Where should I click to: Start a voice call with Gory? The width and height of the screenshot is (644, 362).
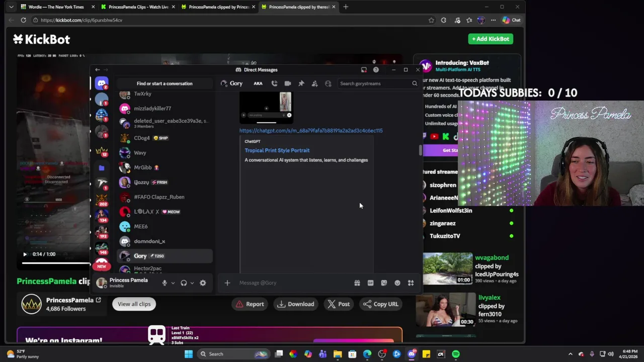[x=274, y=83]
